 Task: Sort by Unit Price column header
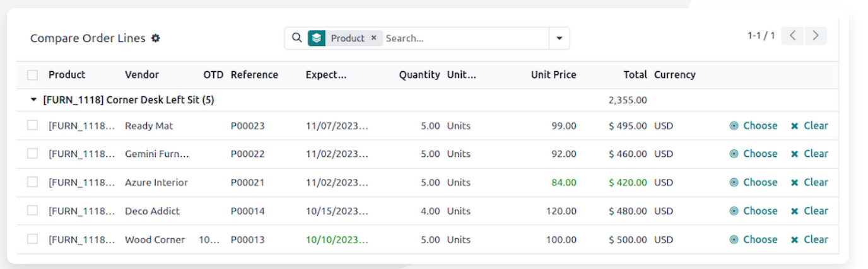[x=553, y=74]
